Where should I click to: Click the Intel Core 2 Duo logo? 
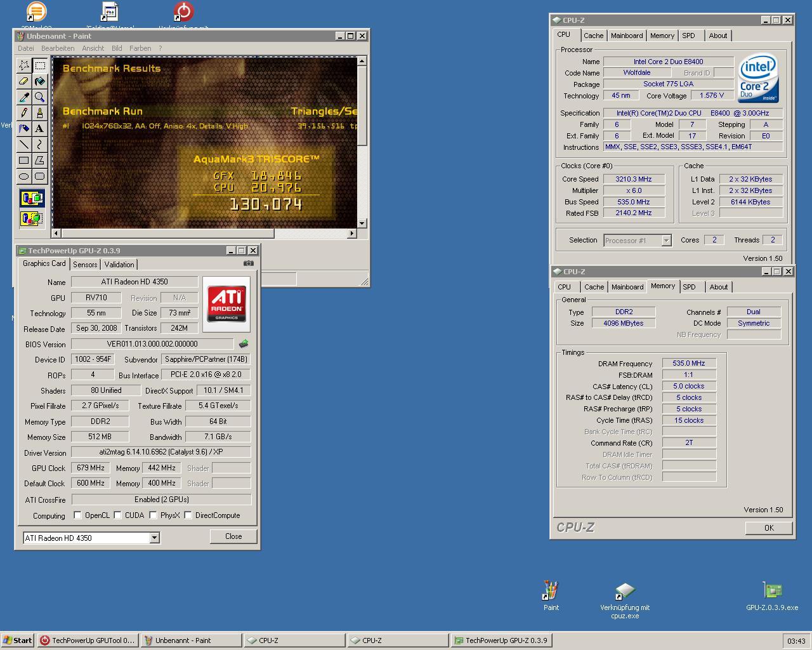tap(758, 77)
